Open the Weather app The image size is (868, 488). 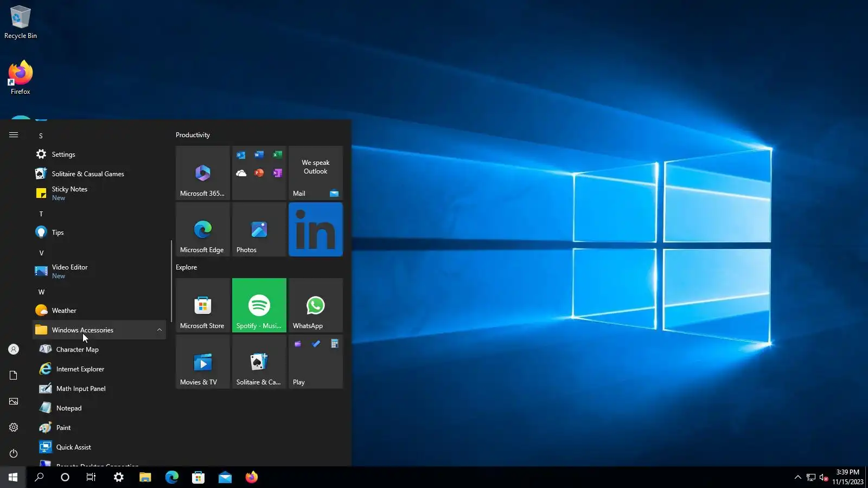[x=99, y=311]
